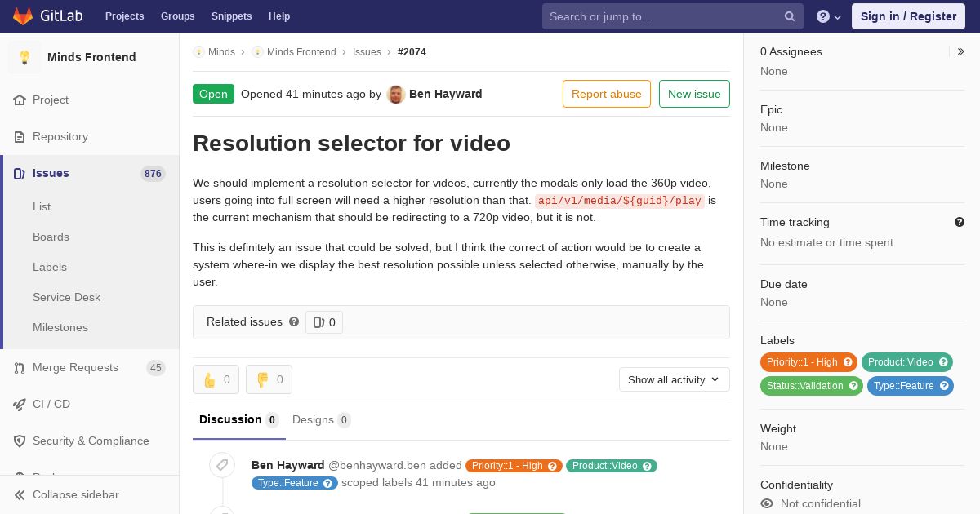Click the 876 issues count badge

153,174
